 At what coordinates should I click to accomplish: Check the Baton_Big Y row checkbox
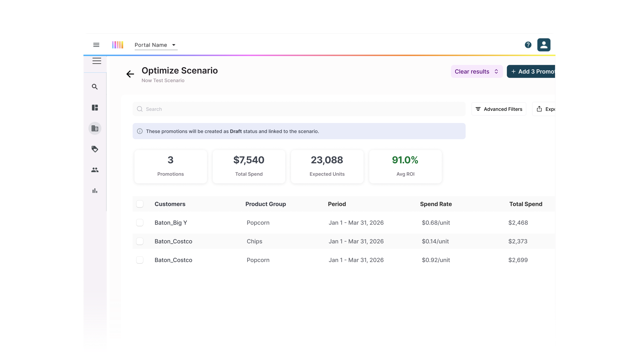coord(140,223)
